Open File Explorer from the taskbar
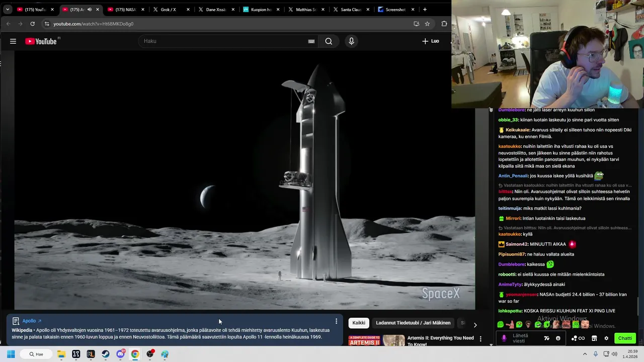The width and height of the screenshot is (644, 362). point(61,354)
